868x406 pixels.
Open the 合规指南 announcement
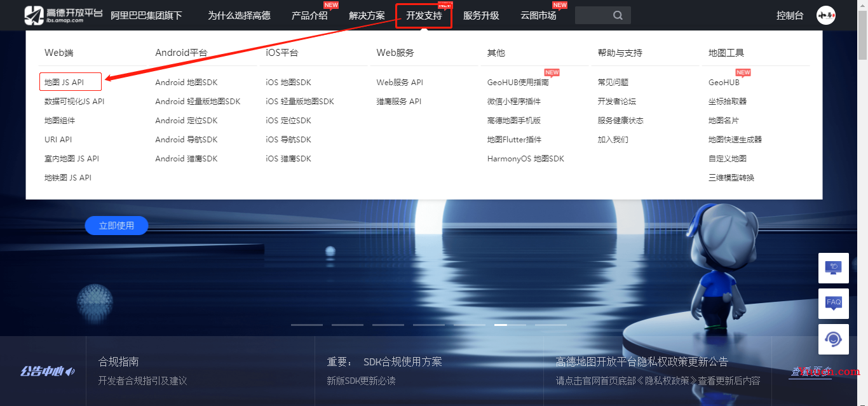(119, 362)
